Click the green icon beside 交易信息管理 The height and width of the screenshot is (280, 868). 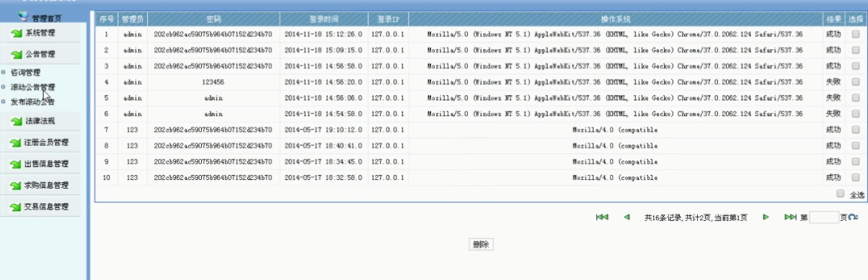pyautogui.click(x=16, y=208)
